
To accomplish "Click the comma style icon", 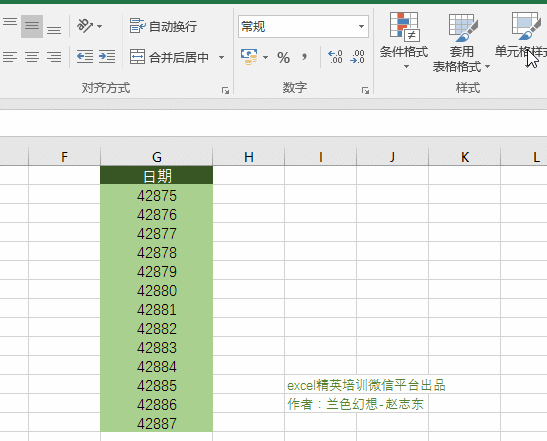I will [x=305, y=57].
